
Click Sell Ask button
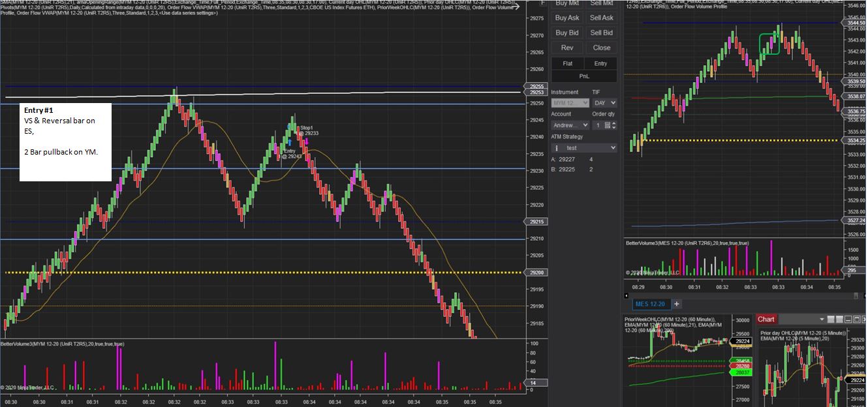tap(602, 18)
